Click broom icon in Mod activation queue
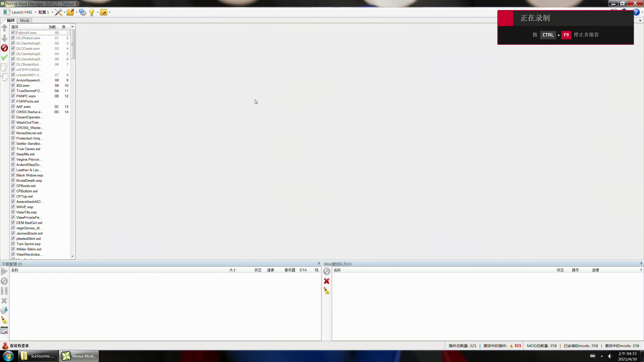644x362 pixels. point(327,291)
